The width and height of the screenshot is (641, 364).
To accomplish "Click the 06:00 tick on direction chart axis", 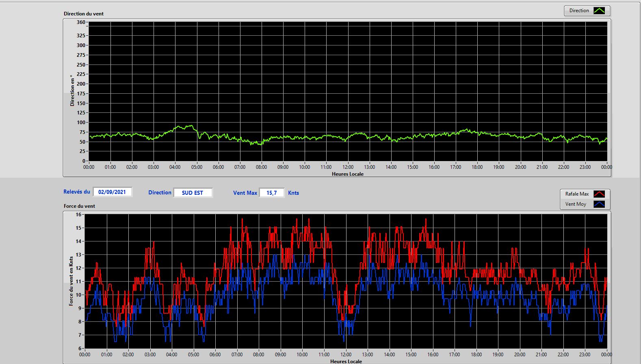I will 218,167.
